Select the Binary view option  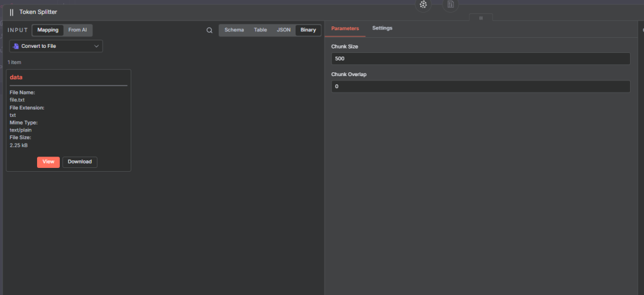pyautogui.click(x=308, y=30)
